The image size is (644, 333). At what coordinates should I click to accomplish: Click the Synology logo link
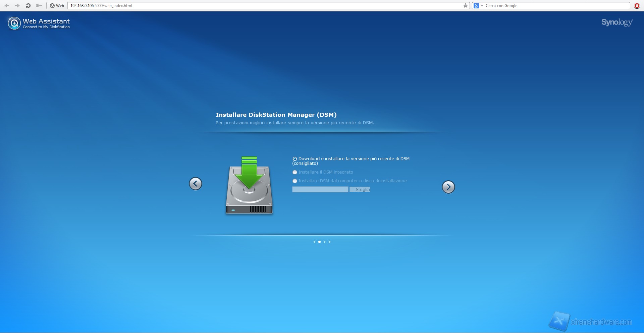[x=617, y=22]
